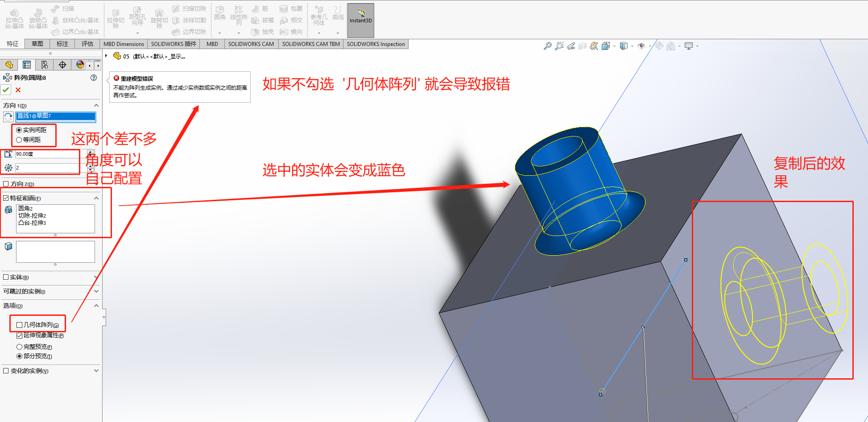Viewport: 868px width, 422px height.
Task: Open the PropertyManager tab icon
Action: click(x=27, y=65)
